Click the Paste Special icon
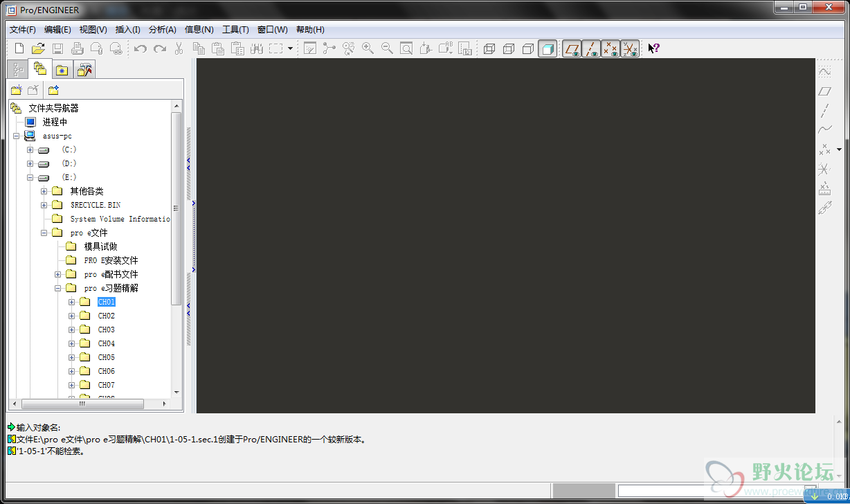Image resolution: width=850 pixels, height=504 pixels. tap(237, 48)
